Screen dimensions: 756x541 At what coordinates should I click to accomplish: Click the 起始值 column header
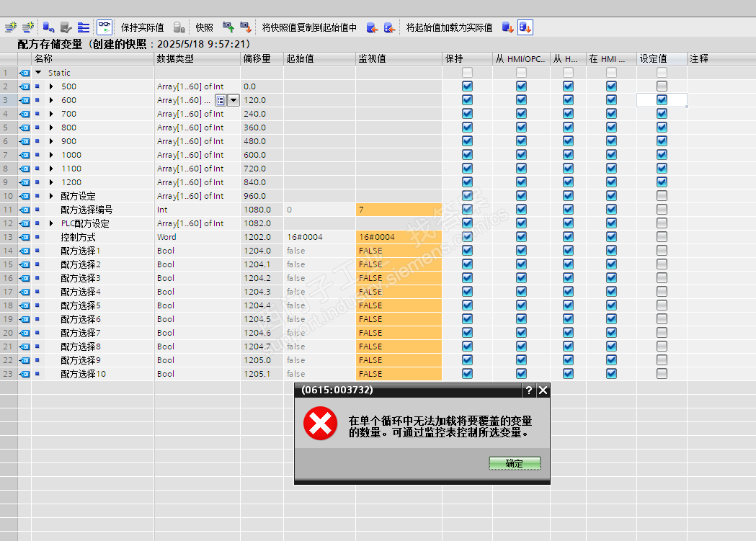coord(320,59)
